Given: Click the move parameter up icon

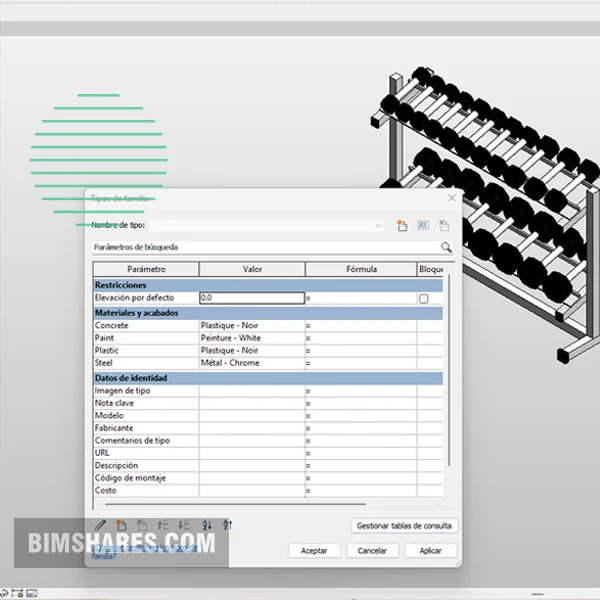Looking at the screenshot, I should coord(163,525).
